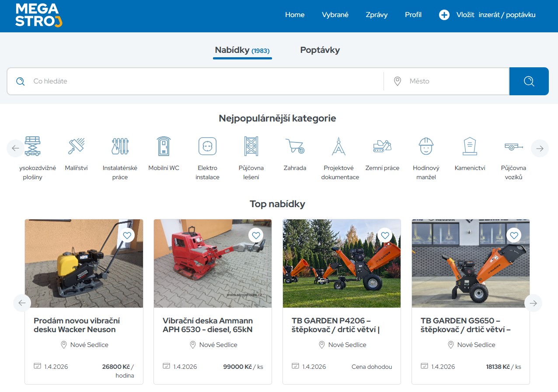Viewport: 558px width, 392px height.
Task: Go to previous Top nabídky offers
Action: click(x=22, y=303)
